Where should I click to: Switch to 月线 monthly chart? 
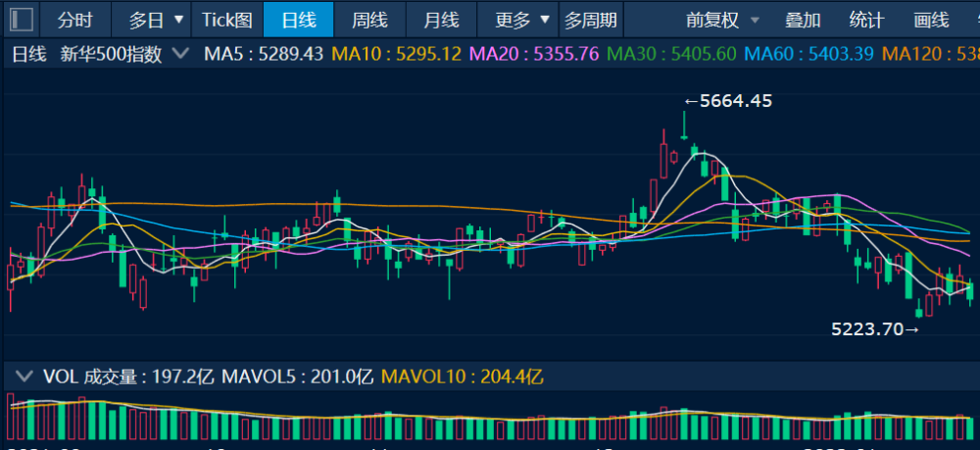pos(441,20)
